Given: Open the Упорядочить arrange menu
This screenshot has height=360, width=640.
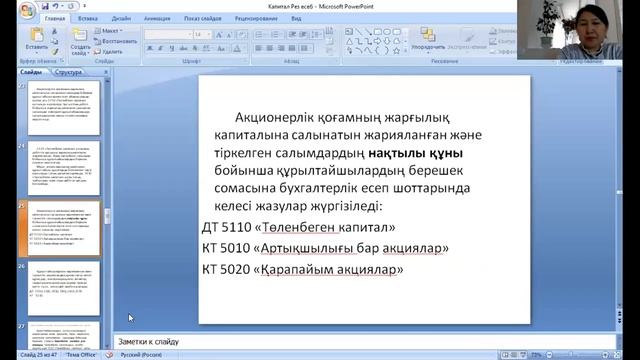Looking at the screenshot, I should [x=428, y=40].
